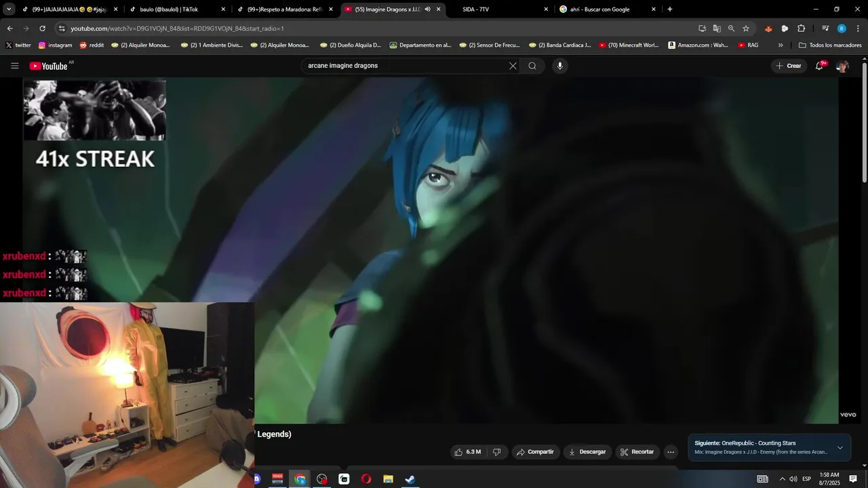Open the YouTube account avatar menu
The height and width of the screenshot is (488, 868).
pyautogui.click(x=842, y=66)
